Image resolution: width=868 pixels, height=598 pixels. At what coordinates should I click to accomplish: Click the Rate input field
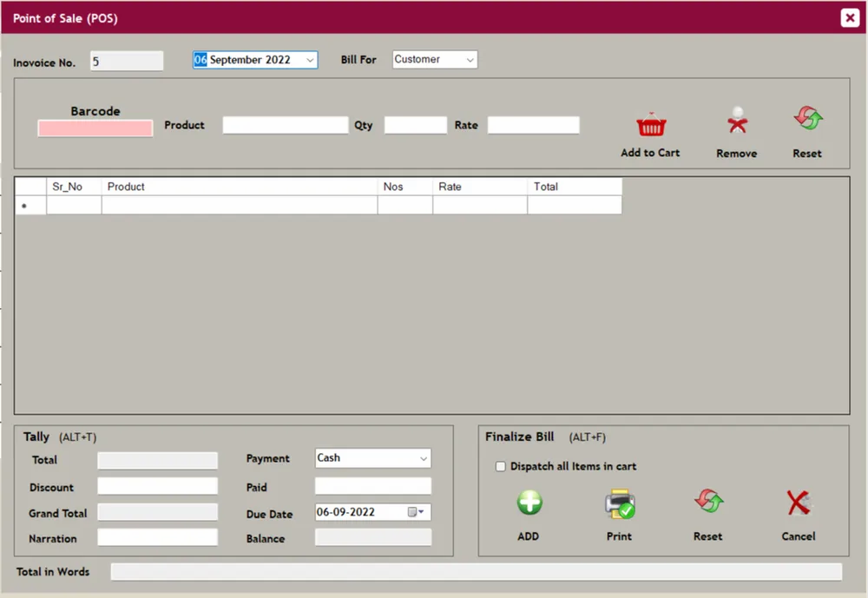(x=534, y=125)
